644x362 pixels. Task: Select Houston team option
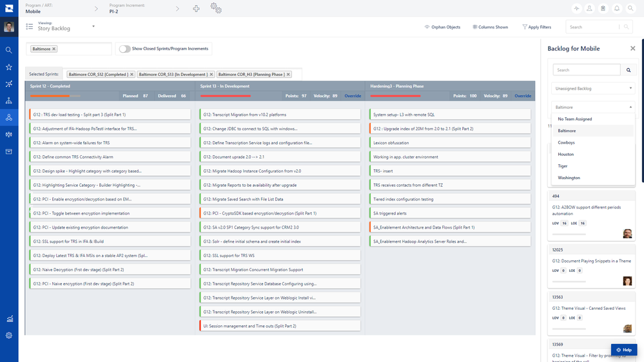pos(593,155)
